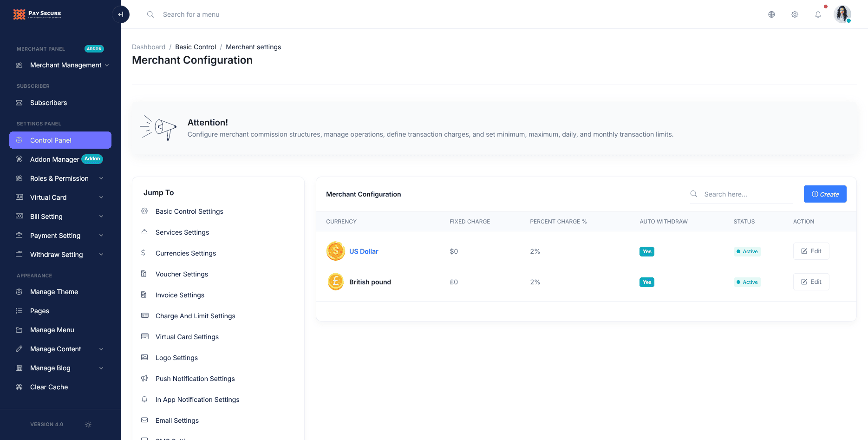Toggle Auto Withdraw for British pound
Image resolution: width=868 pixels, height=440 pixels.
[646, 282]
